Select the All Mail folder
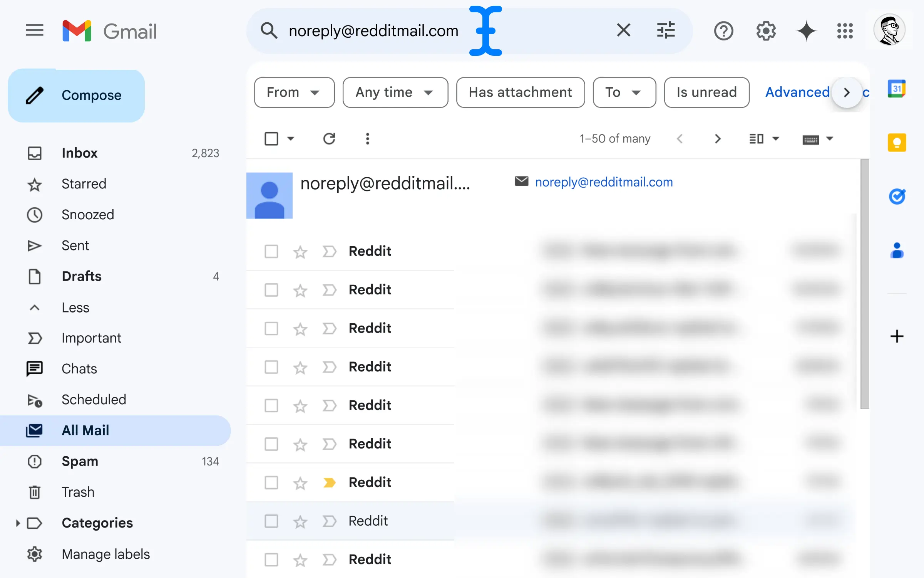Image resolution: width=924 pixels, height=578 pixels. point(115,430)
